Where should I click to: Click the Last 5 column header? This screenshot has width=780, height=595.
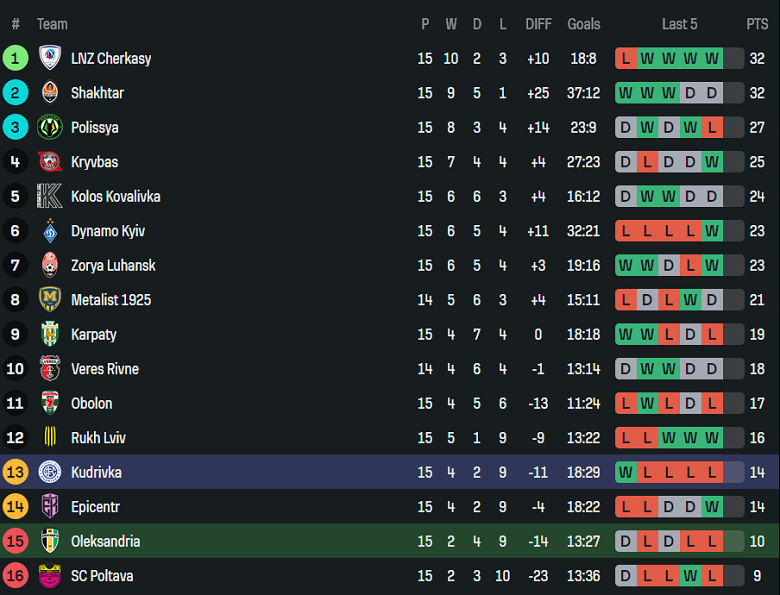coord(680,24)
